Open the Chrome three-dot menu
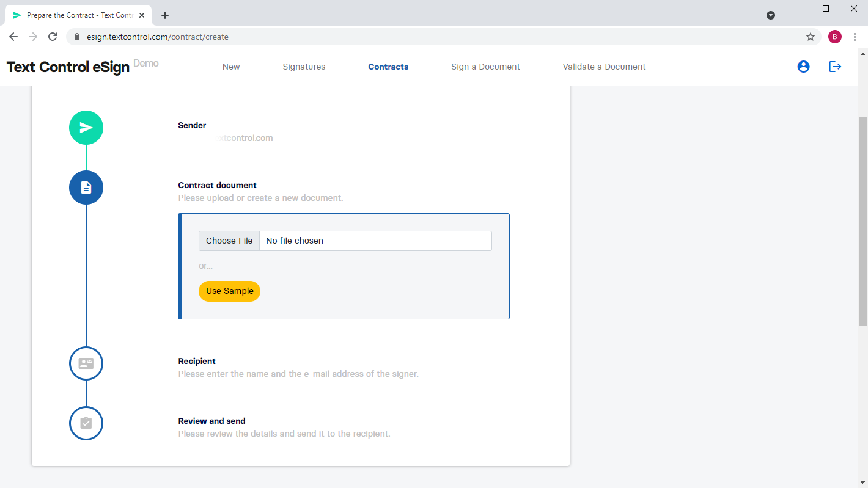The width and height of the screenshot is (868, 488). [855, 37]
